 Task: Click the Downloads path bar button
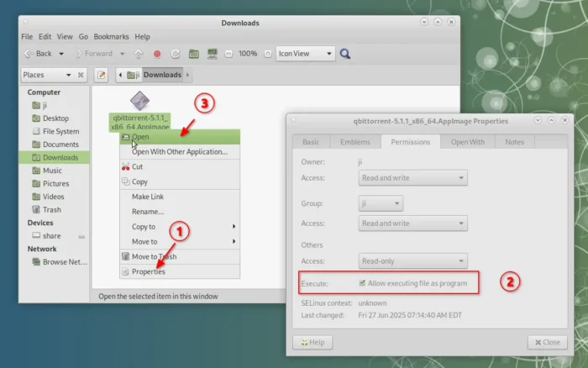pyautogui.click(x=162, y=75)
